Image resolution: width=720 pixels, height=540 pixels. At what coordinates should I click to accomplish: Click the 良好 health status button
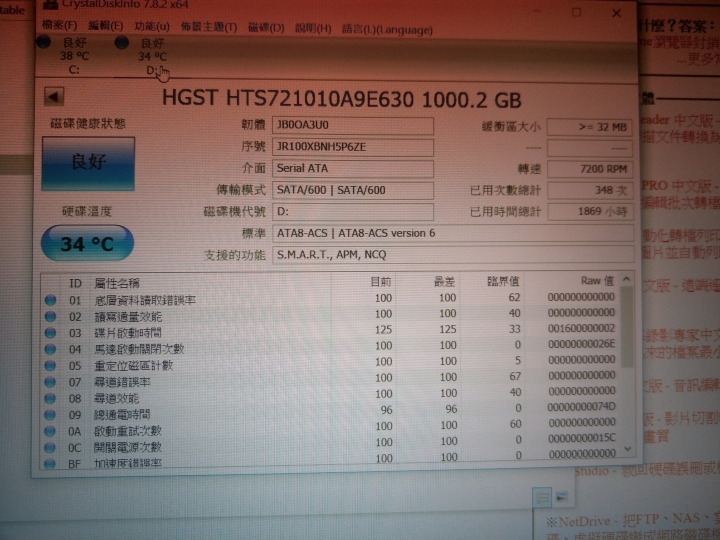tap(88, 163)
